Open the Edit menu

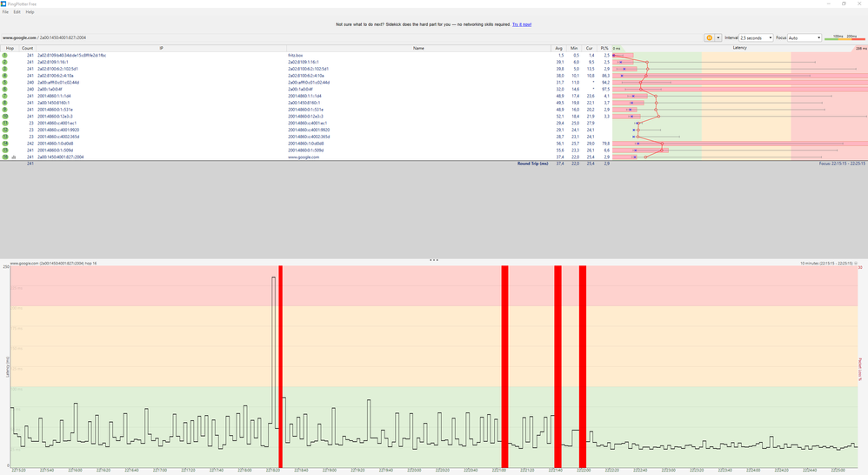(x=17, y=11)
